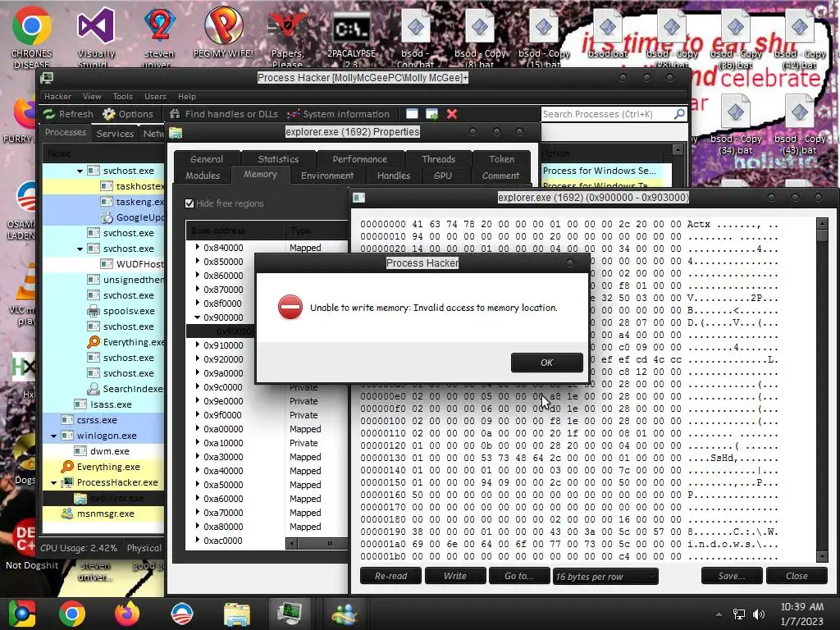Click Close in the memory editor
Screen dimensions: 840x630
(796, 576)
